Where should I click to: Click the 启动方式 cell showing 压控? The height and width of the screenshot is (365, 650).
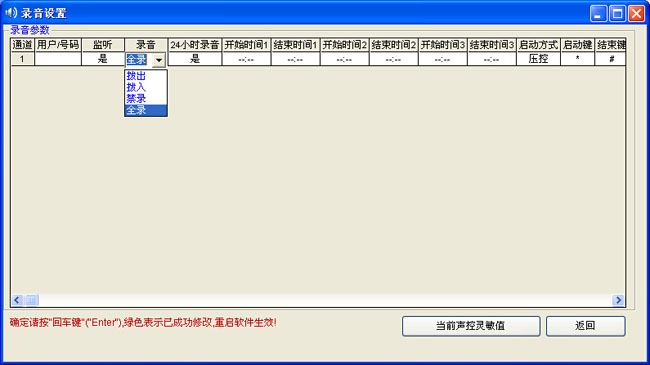point(538,59)
